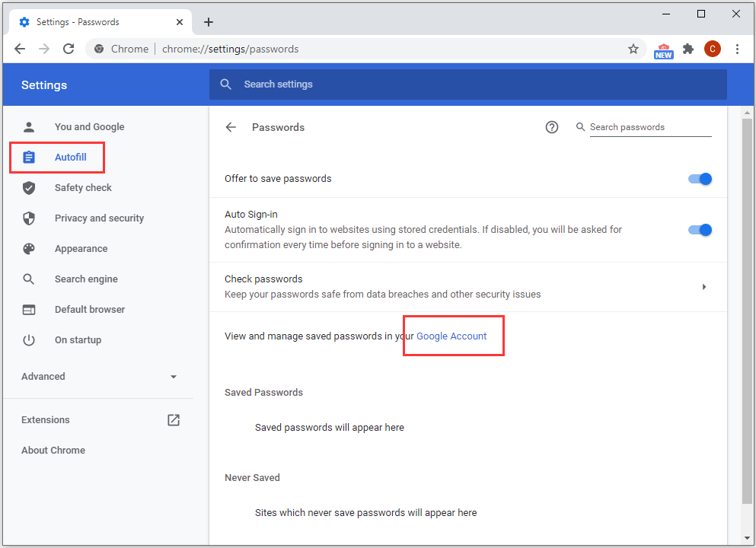
Task: Click the Safety check shield icon
Action: pyautogui.click(x=29, y=188)
